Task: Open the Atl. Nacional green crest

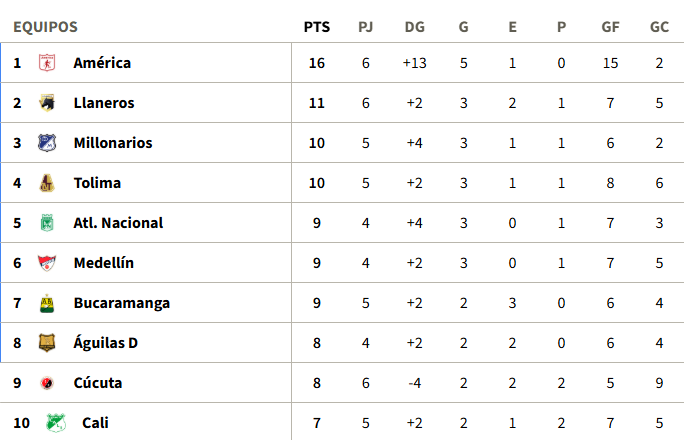Action: [x=47, y=223]
